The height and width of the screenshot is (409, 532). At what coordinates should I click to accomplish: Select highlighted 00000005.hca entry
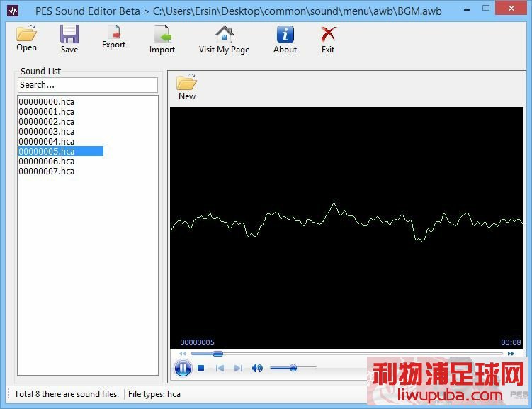tap(61, 151)
